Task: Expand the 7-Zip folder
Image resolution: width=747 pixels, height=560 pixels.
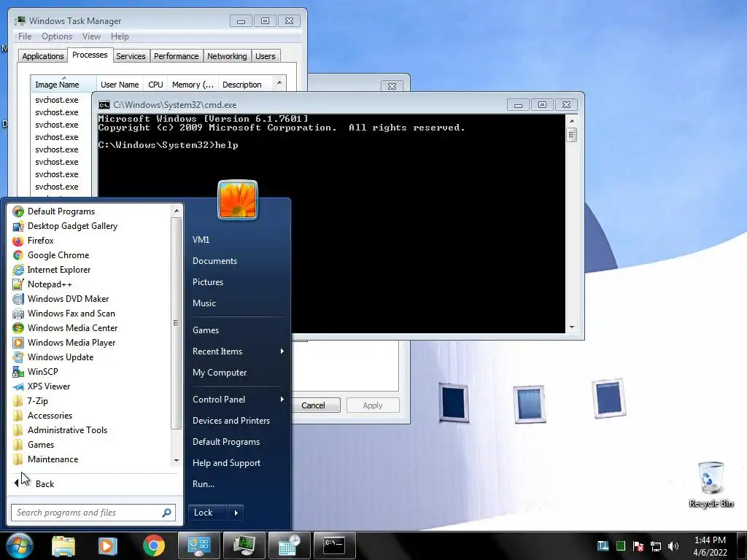Action: coord(38,401)
